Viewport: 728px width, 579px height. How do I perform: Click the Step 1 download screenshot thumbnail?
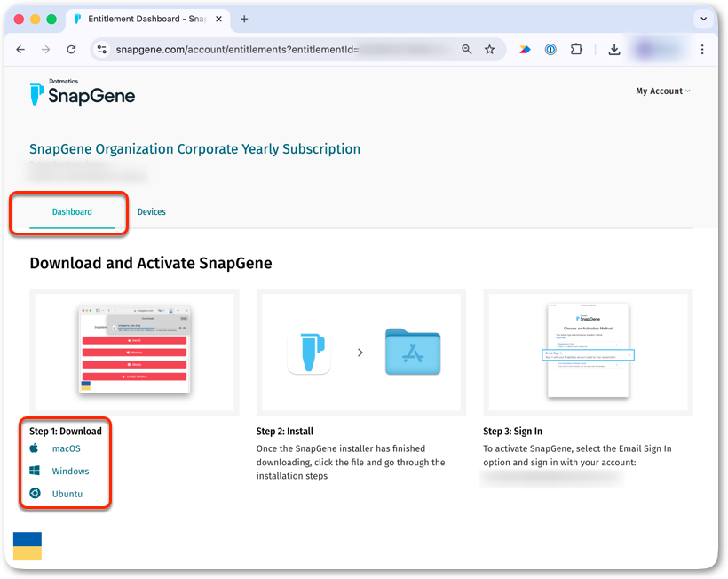coord(135,353)
